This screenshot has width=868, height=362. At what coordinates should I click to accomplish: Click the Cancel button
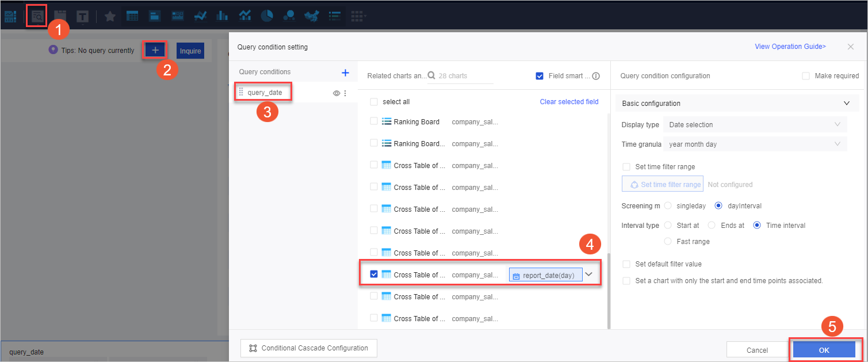757,350
